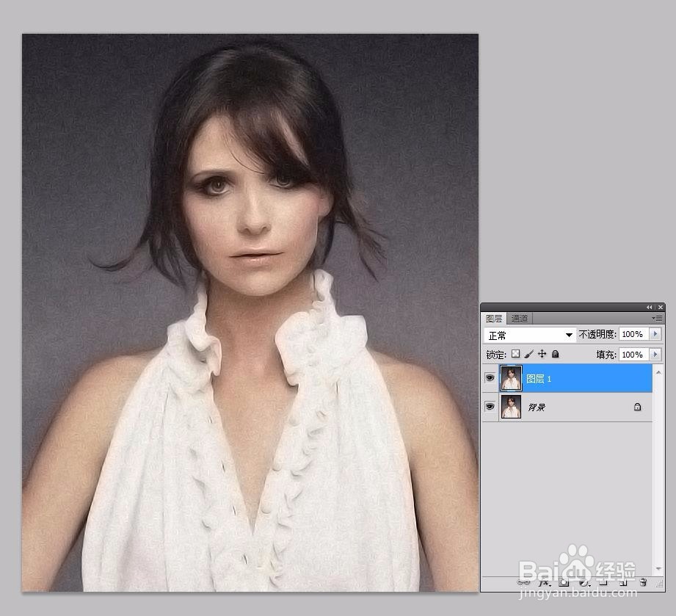Select the 图层 1 layer row
Viewport: 676px width, 616px height.
[x=567, y=378]
